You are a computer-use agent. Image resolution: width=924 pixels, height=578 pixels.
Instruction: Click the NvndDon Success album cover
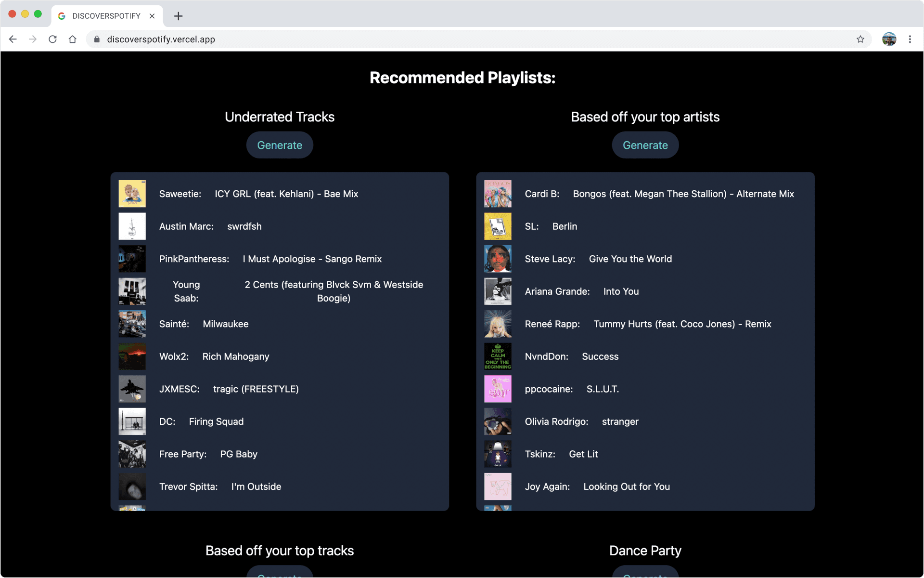[498, 356]
